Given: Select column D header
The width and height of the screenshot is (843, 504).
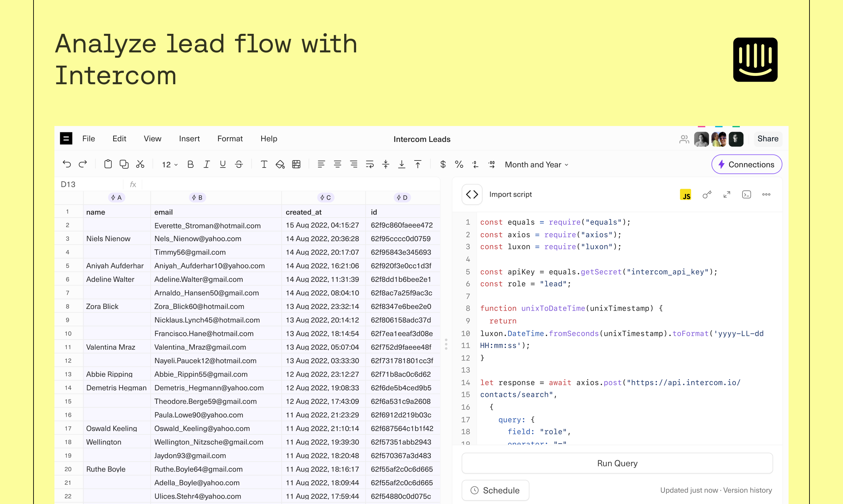Looking at the screenshot, I should 403,198.
